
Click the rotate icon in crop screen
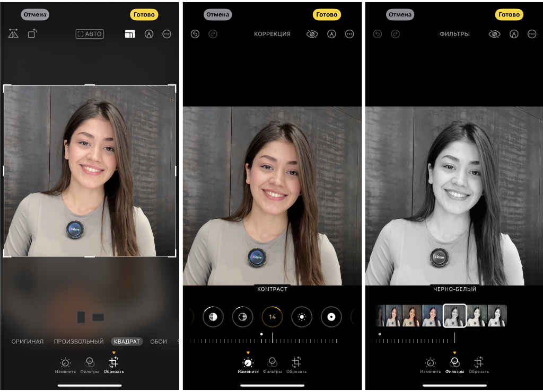click(32, 34)
